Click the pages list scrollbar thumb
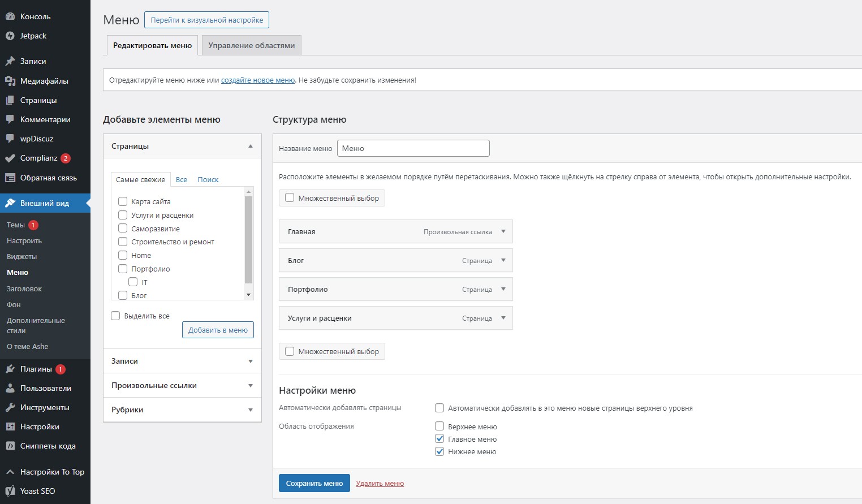 click(x=248, y=239)
